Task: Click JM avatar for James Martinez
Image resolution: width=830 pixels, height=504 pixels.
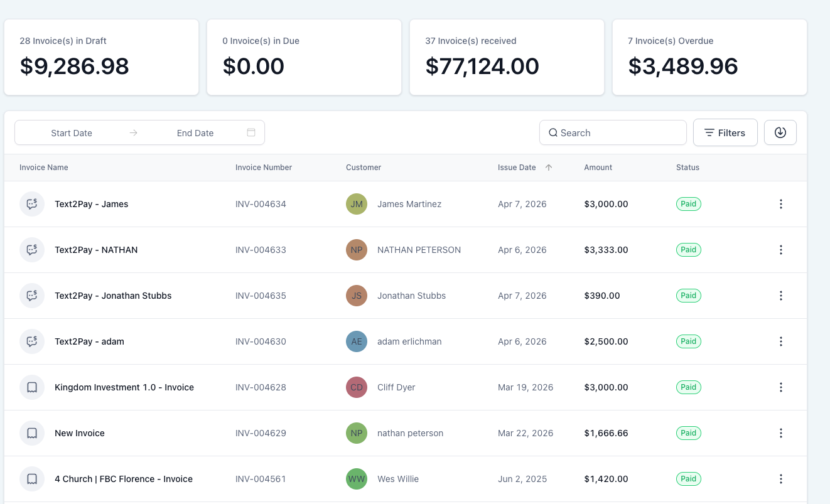Action: pos(357,204)
